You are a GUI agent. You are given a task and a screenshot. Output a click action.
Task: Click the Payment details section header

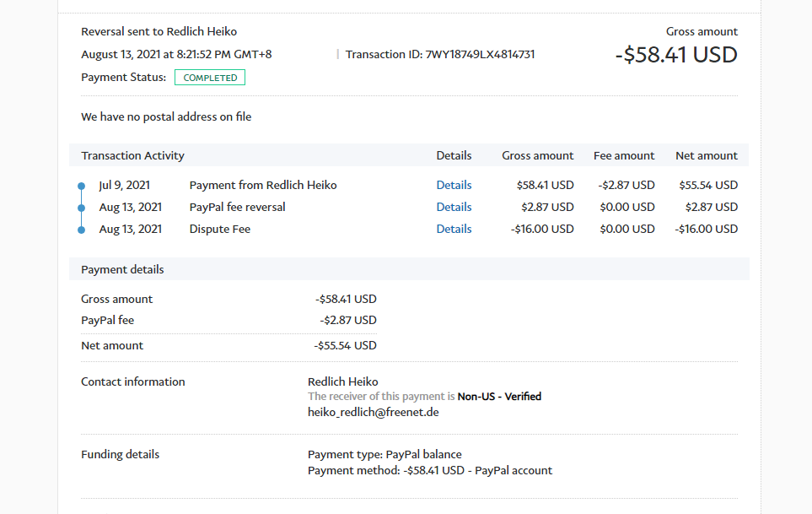coord(122,269)
